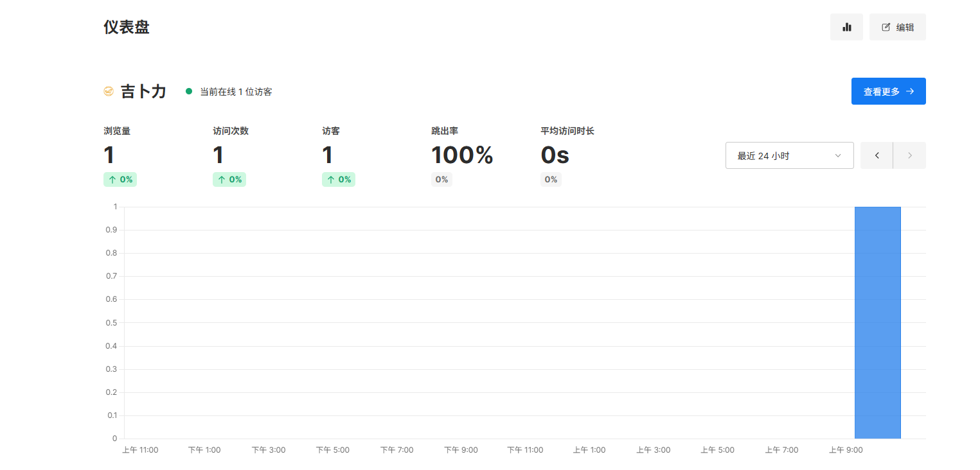
Task: Click the green online status dot
Action: tap(189, 91)
